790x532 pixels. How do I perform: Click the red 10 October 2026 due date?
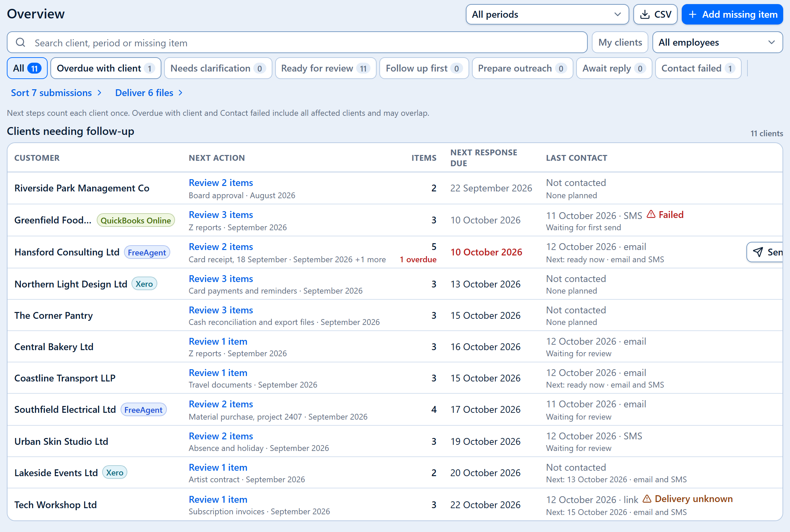tap(486, 252)
